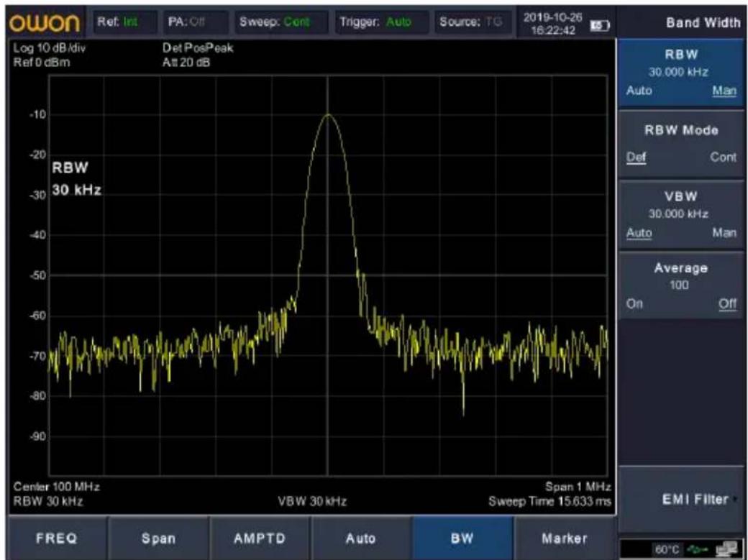Open the Span menu tab
This screenshot has width=748, height=560.
[x=158, y=538]
